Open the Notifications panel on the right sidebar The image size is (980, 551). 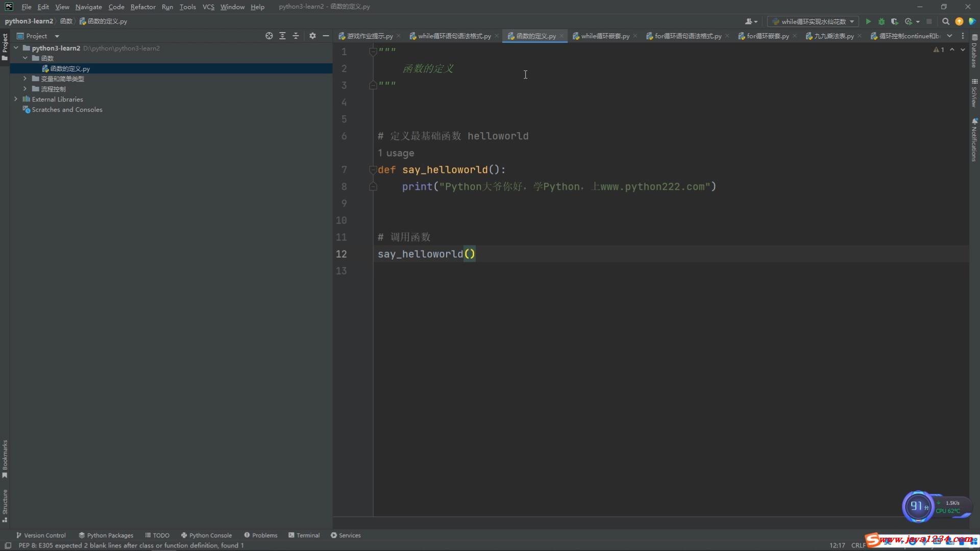974,140
